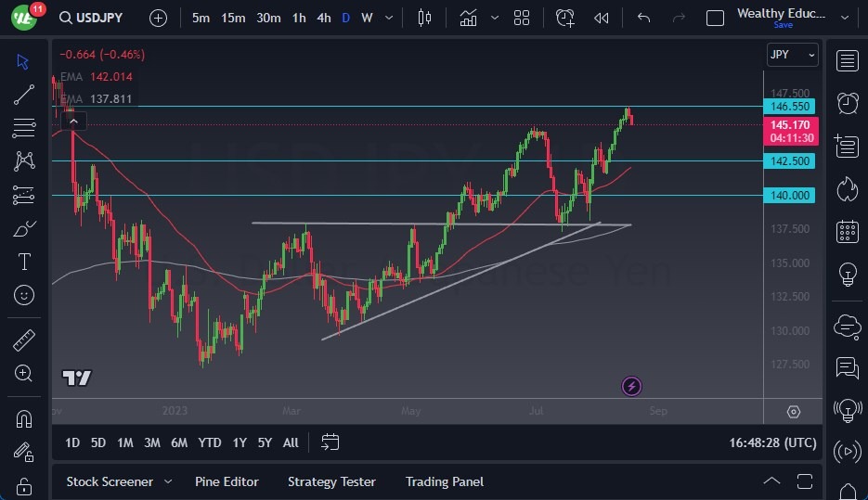Toggle the magnet snap mode
868x500 pixels.
tap(24, 418)
